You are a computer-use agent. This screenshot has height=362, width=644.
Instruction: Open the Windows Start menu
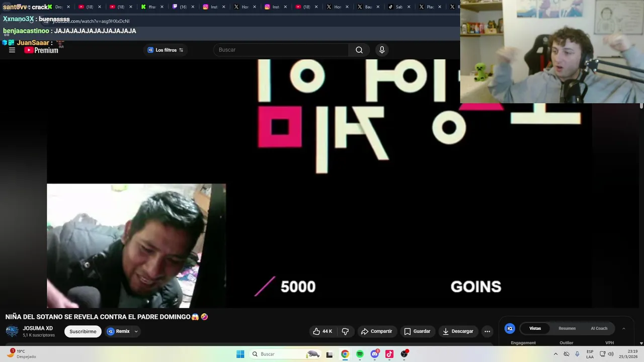(x=240, y=354)
